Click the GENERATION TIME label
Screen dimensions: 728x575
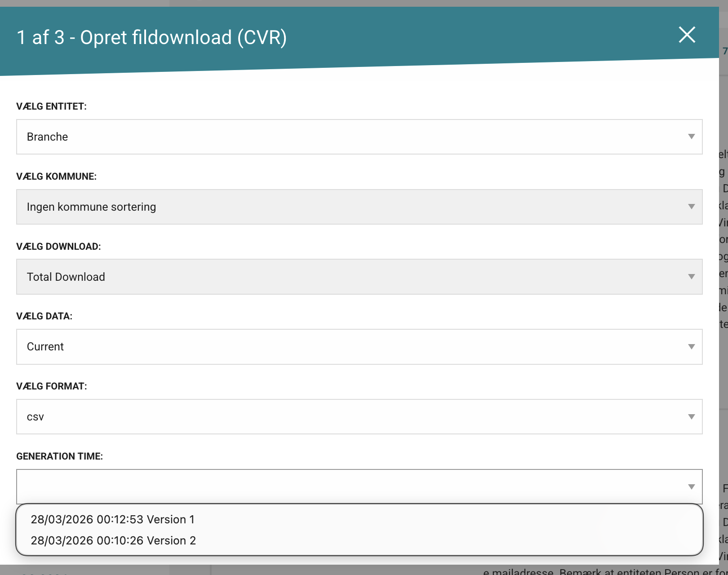click(x=59, y=456)
